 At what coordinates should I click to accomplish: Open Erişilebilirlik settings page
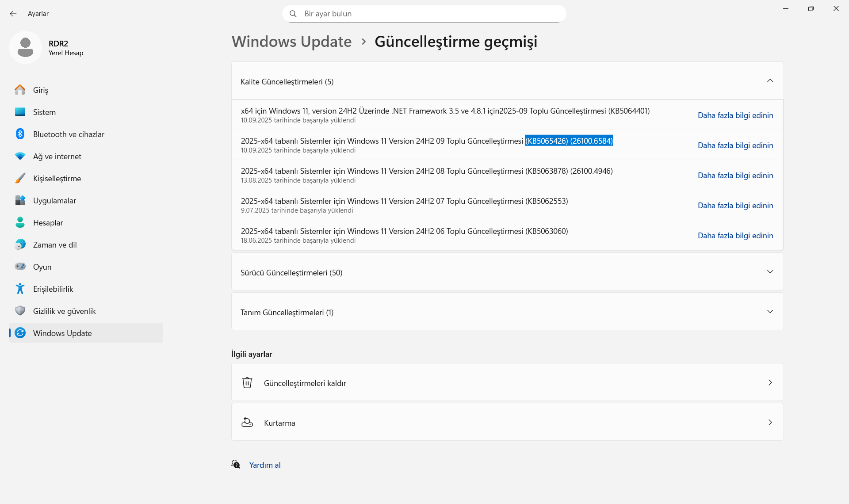coord(86,289)
